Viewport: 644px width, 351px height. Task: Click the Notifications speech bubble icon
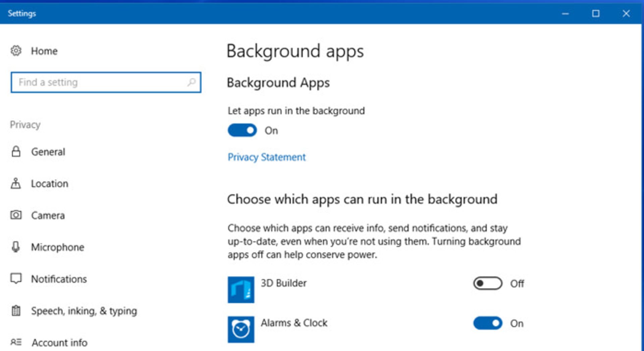[16, 279]
